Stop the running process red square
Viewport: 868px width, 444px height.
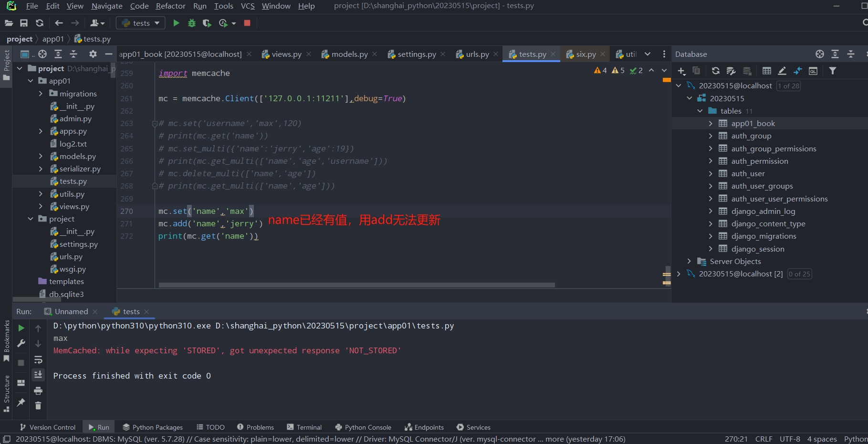247,23
